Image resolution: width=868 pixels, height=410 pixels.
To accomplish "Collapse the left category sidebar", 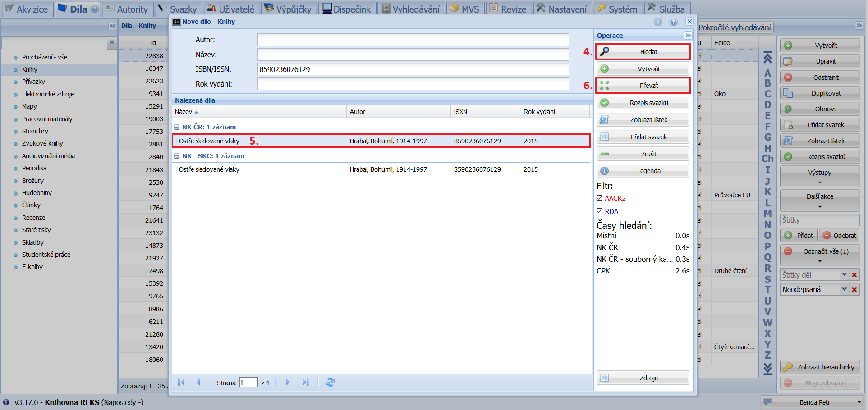I will click(x=112, y=26).
